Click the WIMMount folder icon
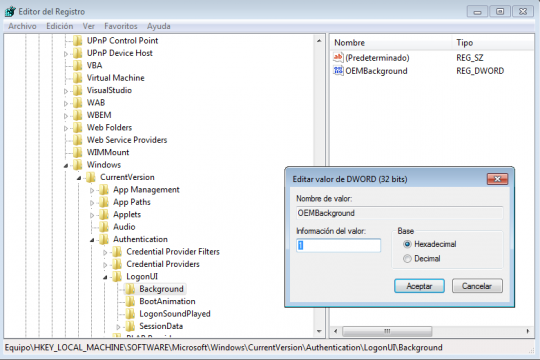Screen dimensions: 540x360 78,152
